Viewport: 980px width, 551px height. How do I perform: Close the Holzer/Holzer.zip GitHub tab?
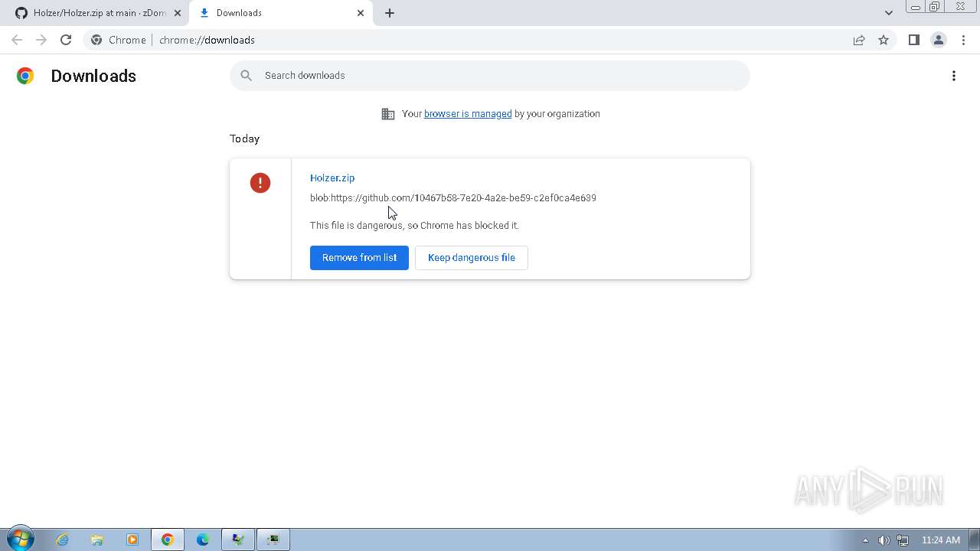pos(177,13)
